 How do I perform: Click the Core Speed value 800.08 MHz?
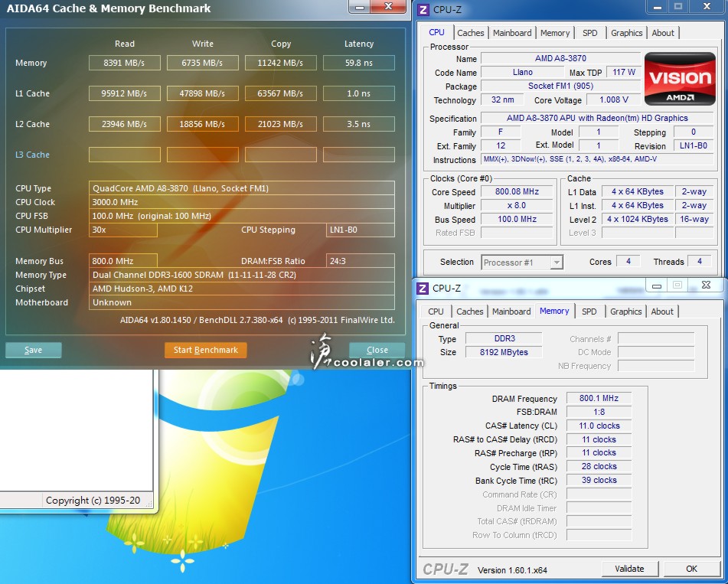tap(517, 191)
